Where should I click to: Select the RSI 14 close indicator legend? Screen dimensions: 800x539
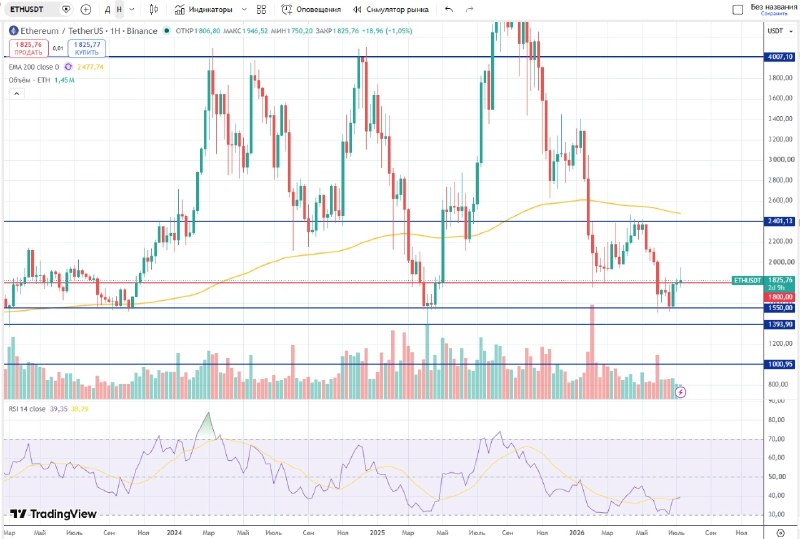27,409
